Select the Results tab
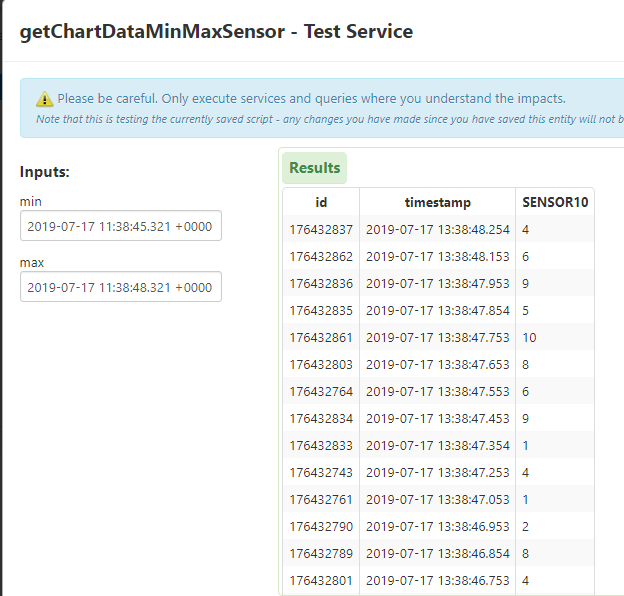Viewport: 624px width, 596px height. point(315,168)
